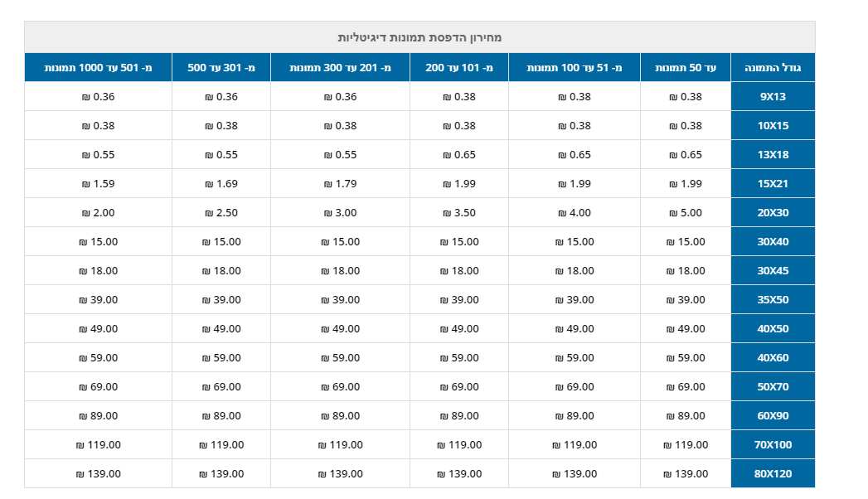This screenshot has height=499, width=868.
Task: Click the 5.00 ₪ price for 20X30
Action: [686, 213]
